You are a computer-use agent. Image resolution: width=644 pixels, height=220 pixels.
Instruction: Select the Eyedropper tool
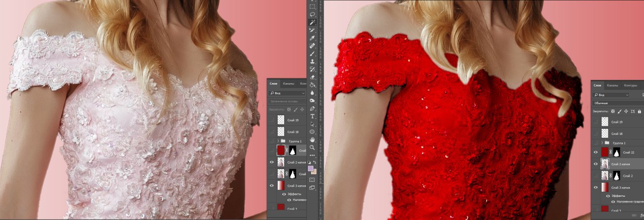point(312,38)
